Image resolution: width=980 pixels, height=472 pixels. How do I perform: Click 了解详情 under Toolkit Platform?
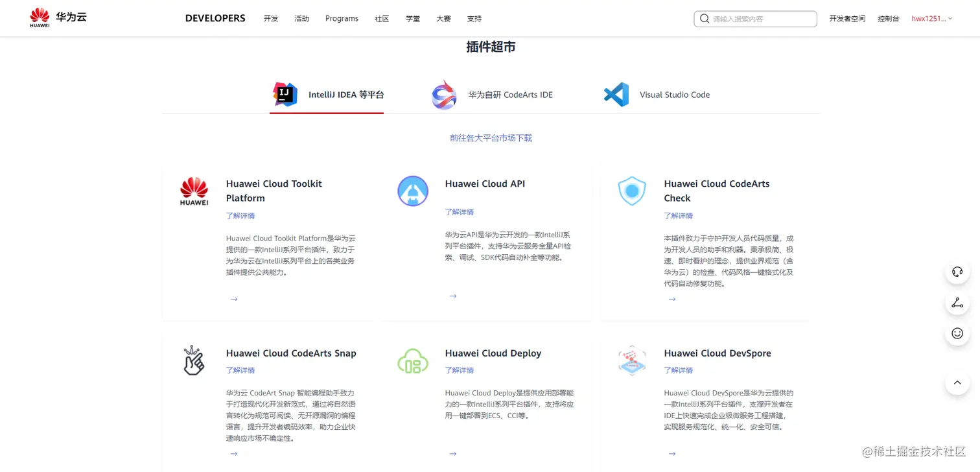[x=240, y=216]
